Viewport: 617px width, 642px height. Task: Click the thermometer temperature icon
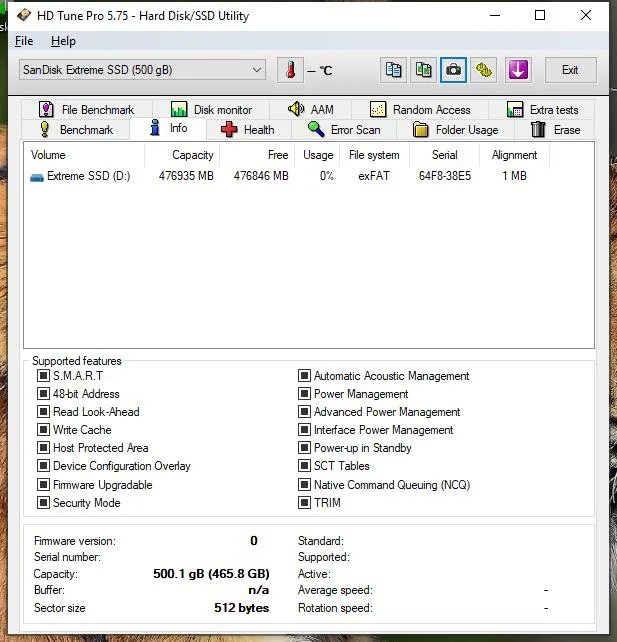[290, 70]
